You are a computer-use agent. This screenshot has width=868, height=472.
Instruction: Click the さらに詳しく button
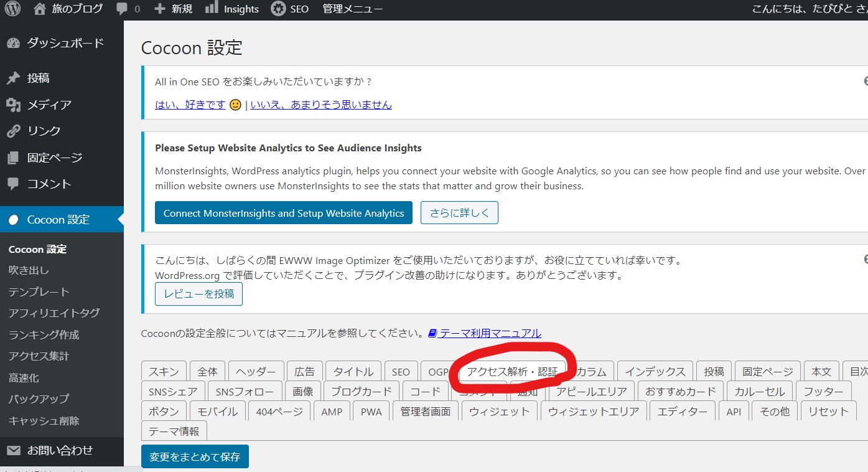click(459, 213)
